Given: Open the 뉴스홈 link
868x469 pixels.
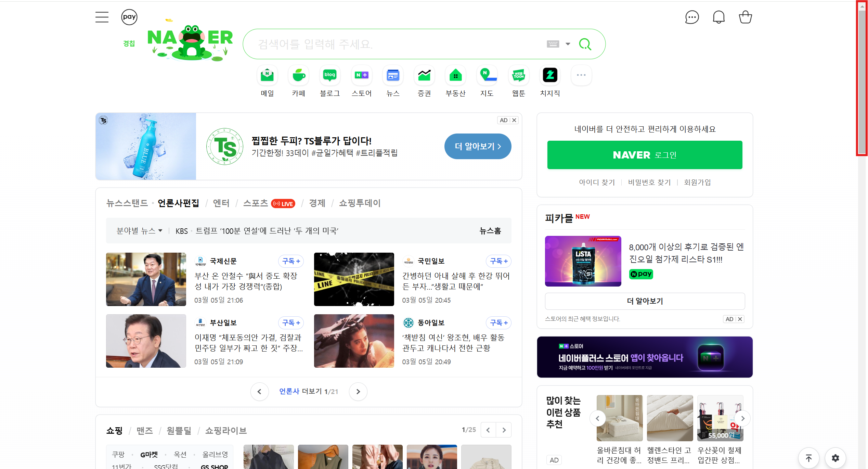Looking at the screenshot, I should pyautogui.click(x=490, y=231).
